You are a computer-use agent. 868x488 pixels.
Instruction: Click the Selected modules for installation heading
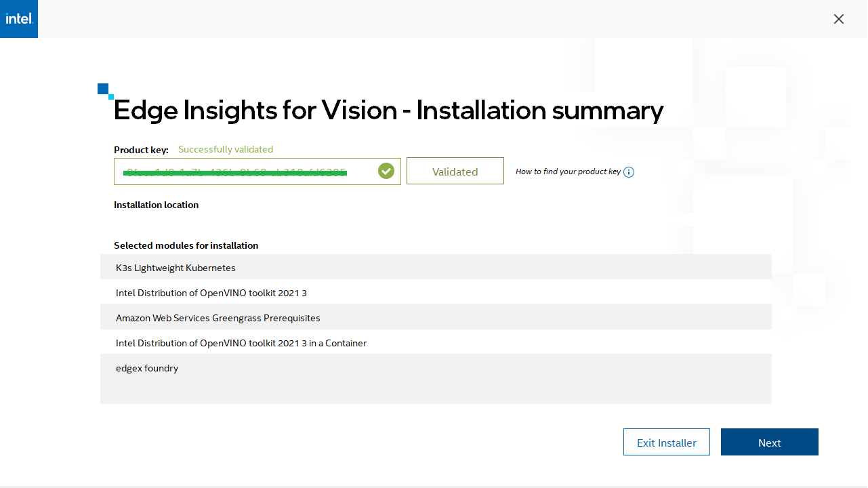point(186,245)
